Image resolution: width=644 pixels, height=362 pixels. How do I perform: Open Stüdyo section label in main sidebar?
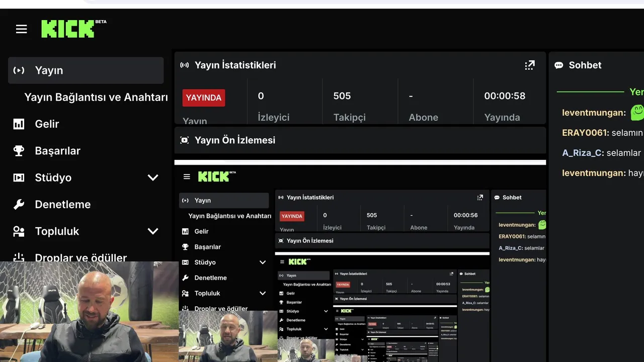pos(53,177)
